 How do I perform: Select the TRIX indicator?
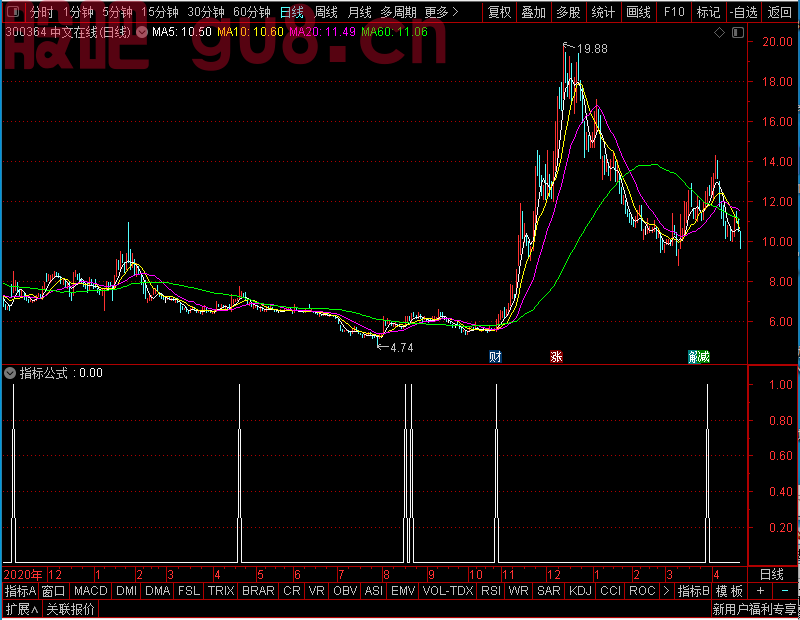(221, 591)
